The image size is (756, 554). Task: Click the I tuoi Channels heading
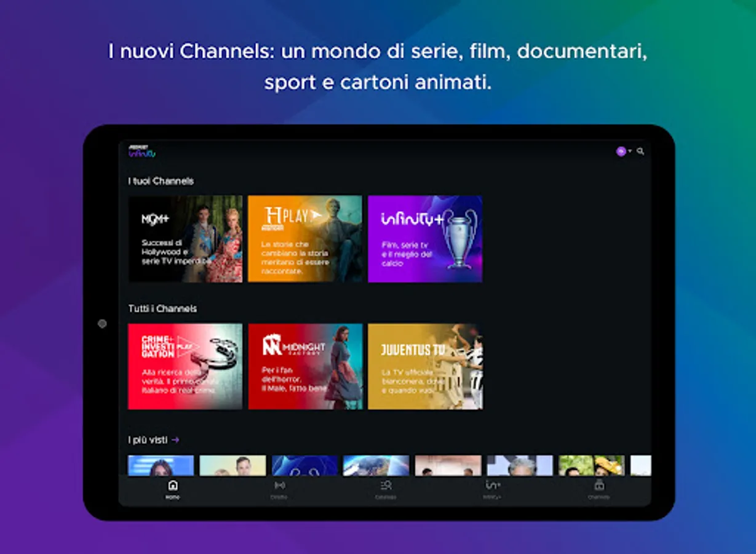click(161, 181)
